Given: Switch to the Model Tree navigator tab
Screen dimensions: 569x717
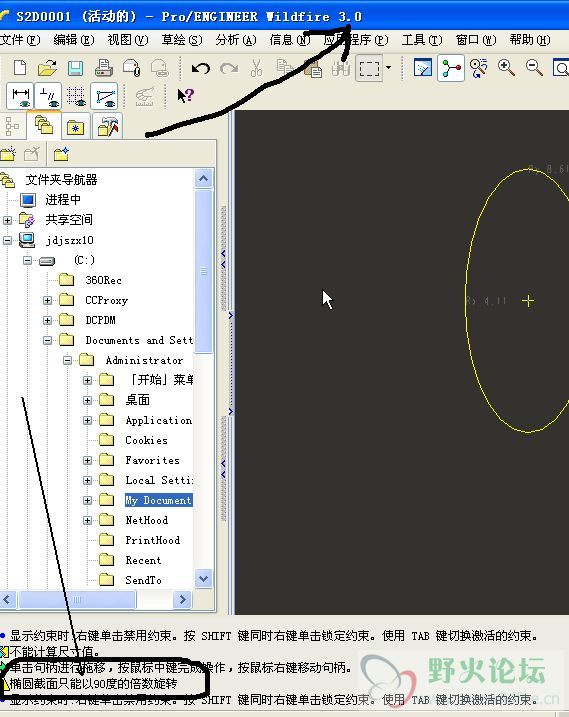Looking at the screenshot, I should point(12,126).
